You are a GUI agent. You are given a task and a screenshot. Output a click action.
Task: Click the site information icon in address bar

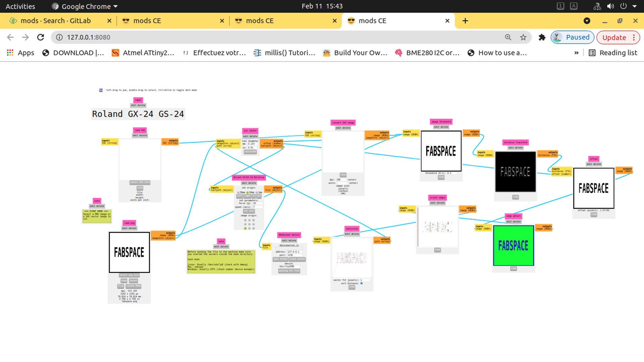tap(59, 37)
